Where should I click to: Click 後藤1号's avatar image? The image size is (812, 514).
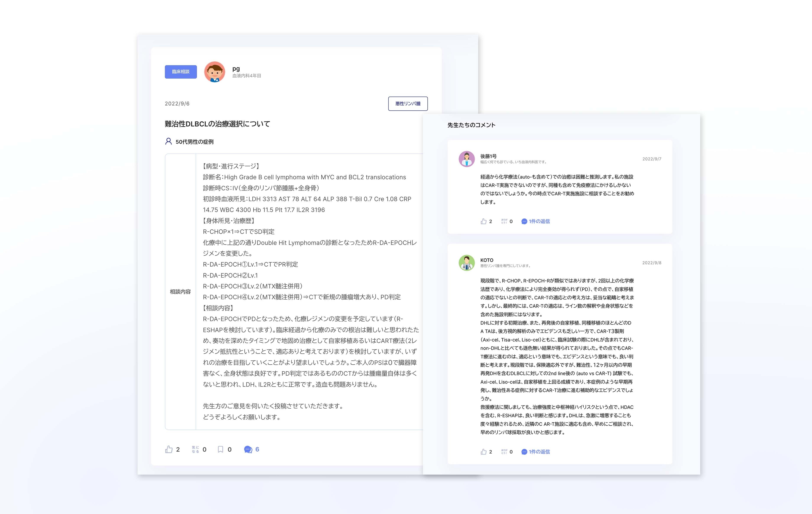(x=467, y=159)
